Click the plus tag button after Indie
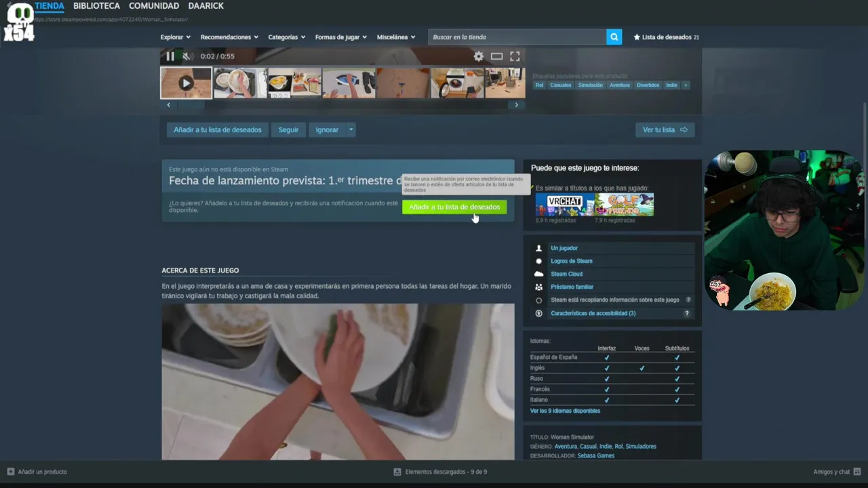868x488 pixels. (x=686, y=85)
